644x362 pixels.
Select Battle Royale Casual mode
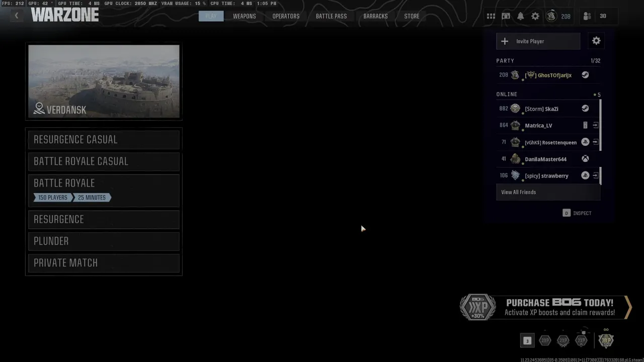tap(104, 161)
